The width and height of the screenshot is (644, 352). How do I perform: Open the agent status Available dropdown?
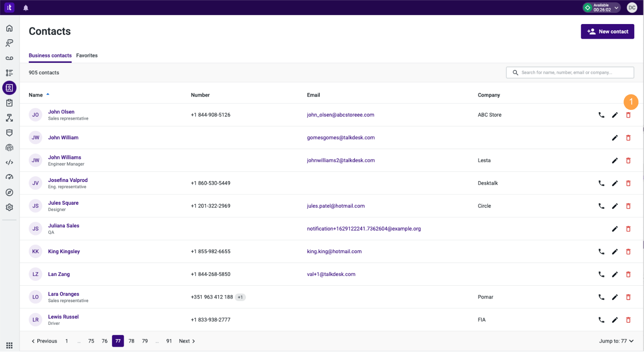[x=601, y=8]
